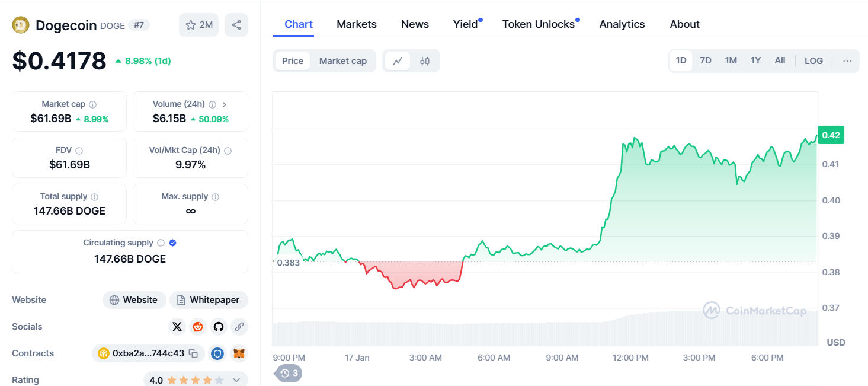
Task: Open the chart more options ellipsis
Action: [x=847, y=61]
